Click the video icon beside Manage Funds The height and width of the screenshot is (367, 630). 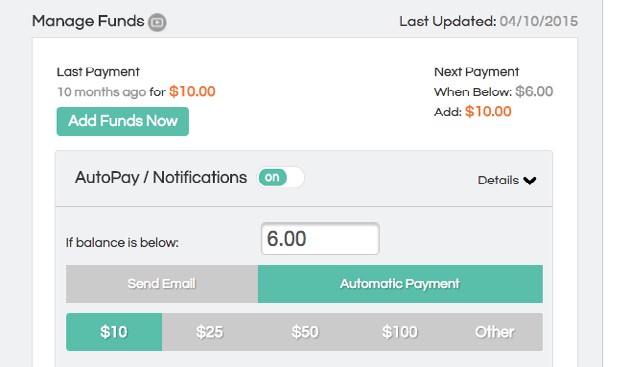(x=157, y=22)
